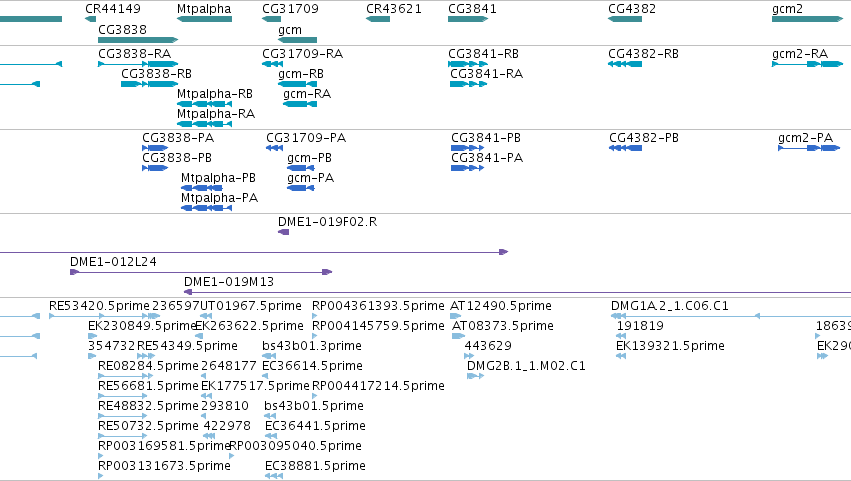Screen dimensions: 851x481
Task: Click the 191819 feature label
Action: click(640, 326)
